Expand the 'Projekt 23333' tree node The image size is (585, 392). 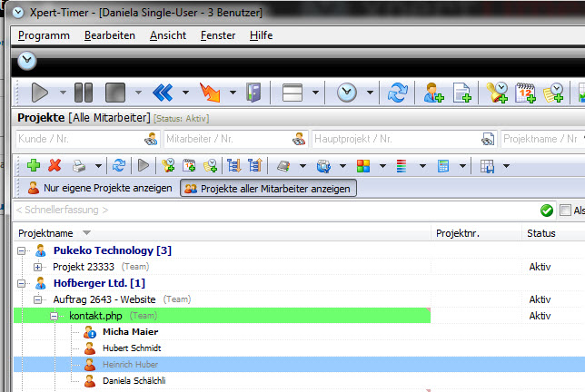point(37,267)
